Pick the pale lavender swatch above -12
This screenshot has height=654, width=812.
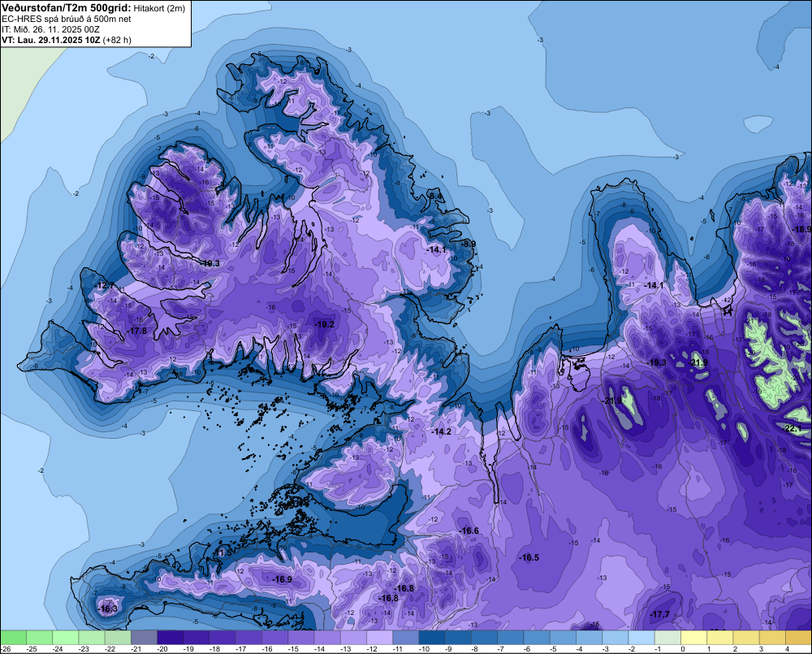pos(379,637)
